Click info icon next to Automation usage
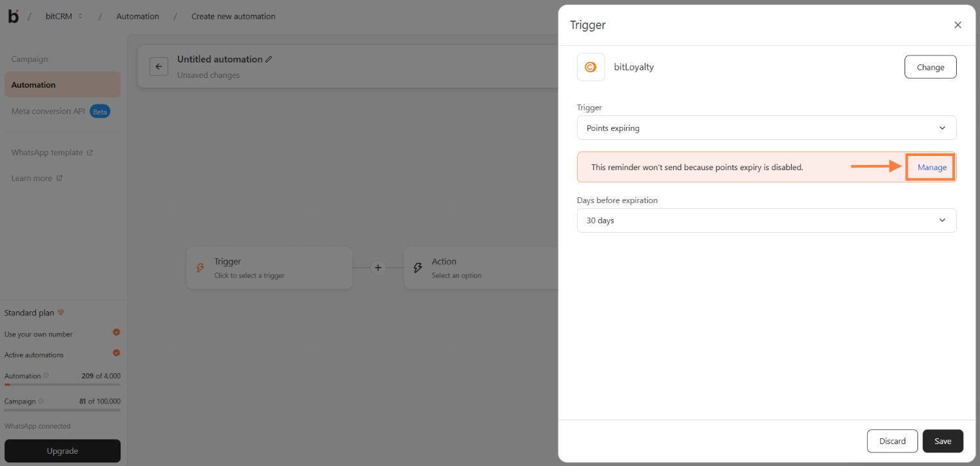Image resolution: width=980 pixels, height=466 pixels. click(x=46, y=376)
